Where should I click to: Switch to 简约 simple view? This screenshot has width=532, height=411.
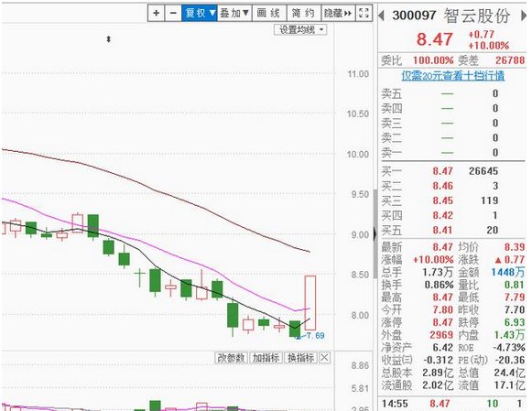coord(304,13)
